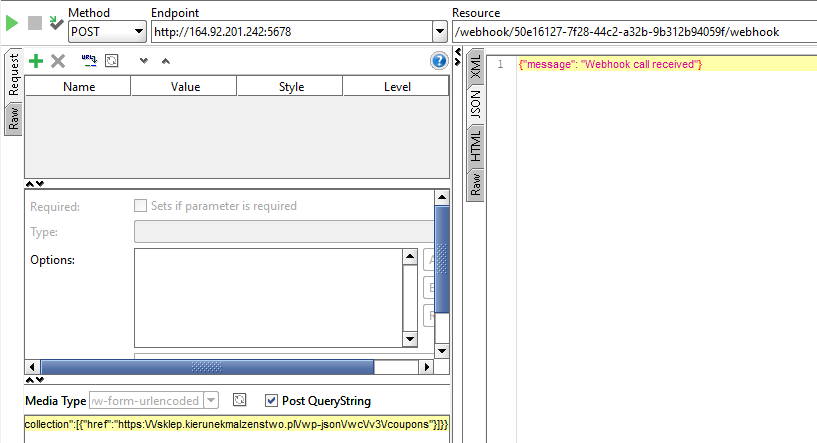Expand parameter table with the down splitter arrow
The image size is (817, 443).
pyautogui.click(x=40, y=183)
